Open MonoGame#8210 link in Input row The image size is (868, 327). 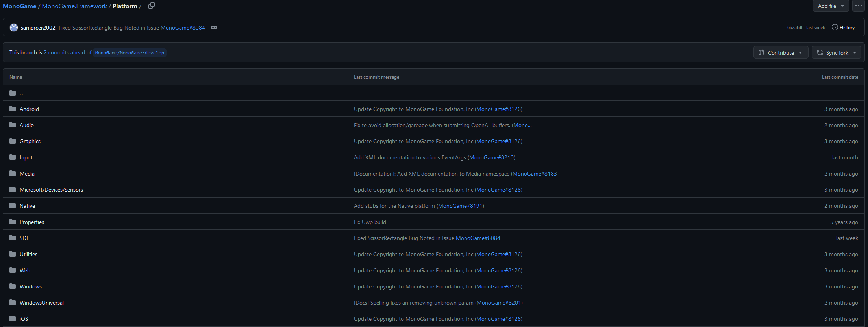[492, 157]
